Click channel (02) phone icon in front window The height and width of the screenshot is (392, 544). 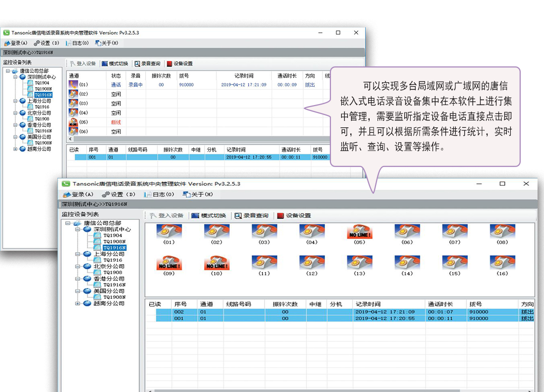(x=217, y=231)
